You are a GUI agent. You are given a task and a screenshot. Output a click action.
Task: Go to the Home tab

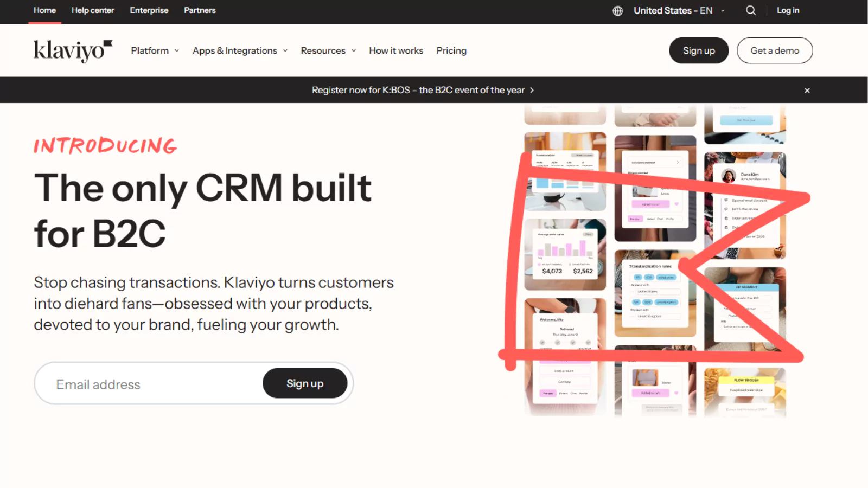click(44, 10)
